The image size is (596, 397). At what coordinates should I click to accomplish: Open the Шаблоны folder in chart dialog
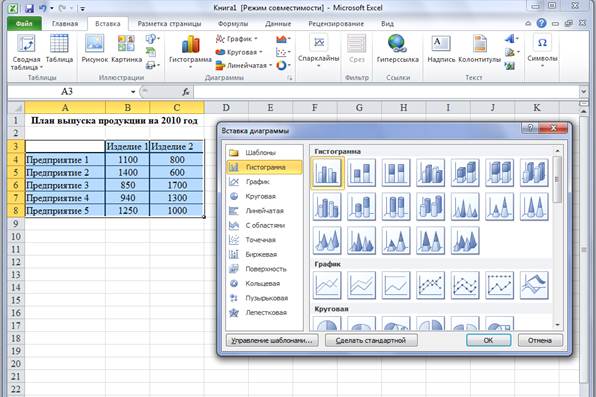point(264,152)
